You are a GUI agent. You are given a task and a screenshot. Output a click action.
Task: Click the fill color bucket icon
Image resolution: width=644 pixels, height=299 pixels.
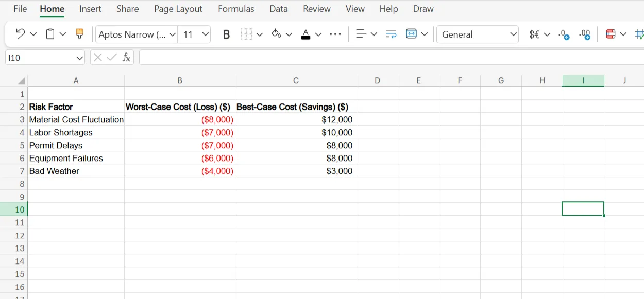coord(276,34)
